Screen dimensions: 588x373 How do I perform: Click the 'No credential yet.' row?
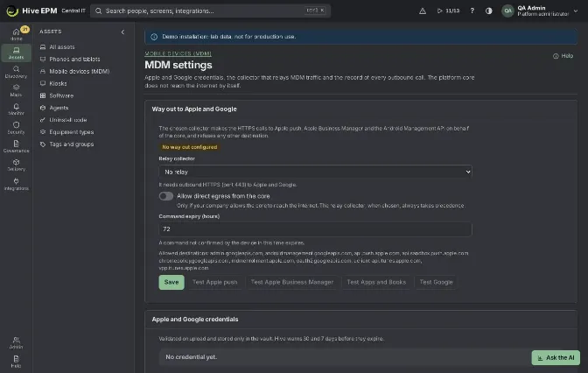[345, 357]
